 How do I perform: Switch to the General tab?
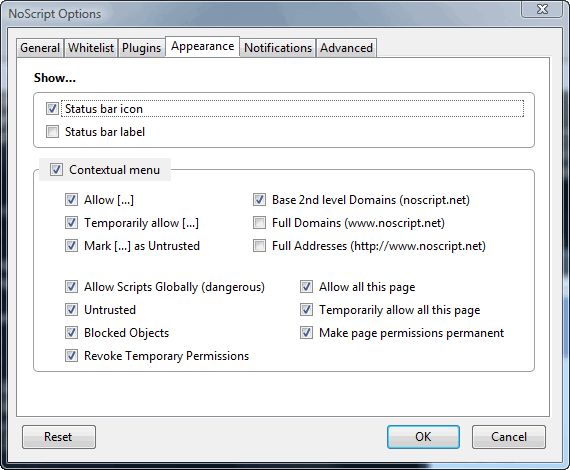tap(40, 48)
